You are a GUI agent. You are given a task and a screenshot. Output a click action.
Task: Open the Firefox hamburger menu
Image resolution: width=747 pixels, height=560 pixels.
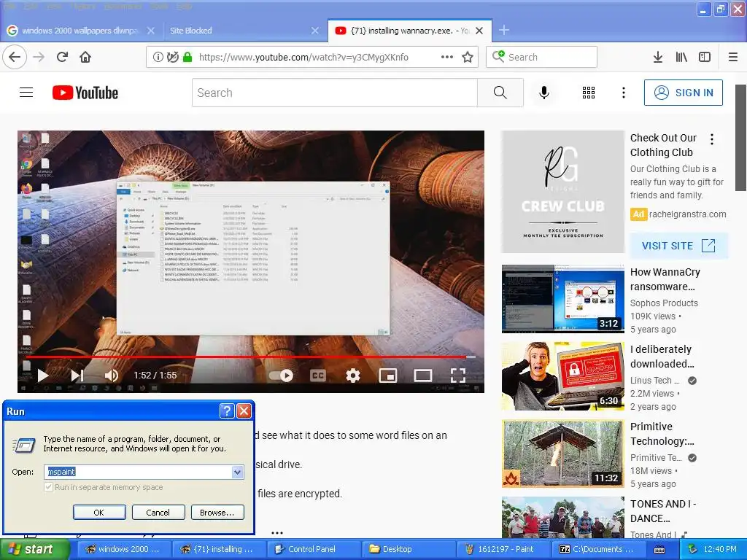click(732, 57)
